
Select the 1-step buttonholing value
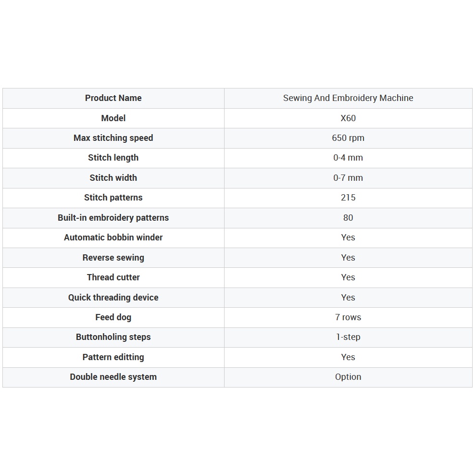click(348, 337)
